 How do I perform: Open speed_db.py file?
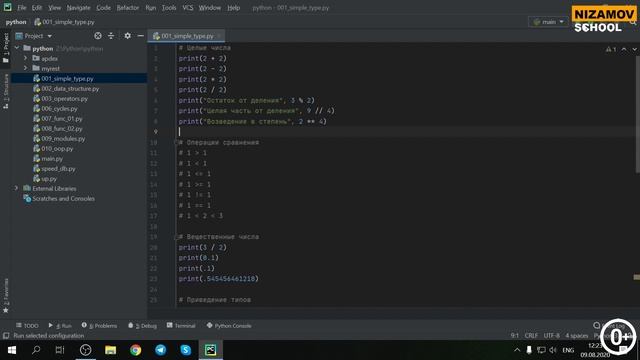[58, 169]
